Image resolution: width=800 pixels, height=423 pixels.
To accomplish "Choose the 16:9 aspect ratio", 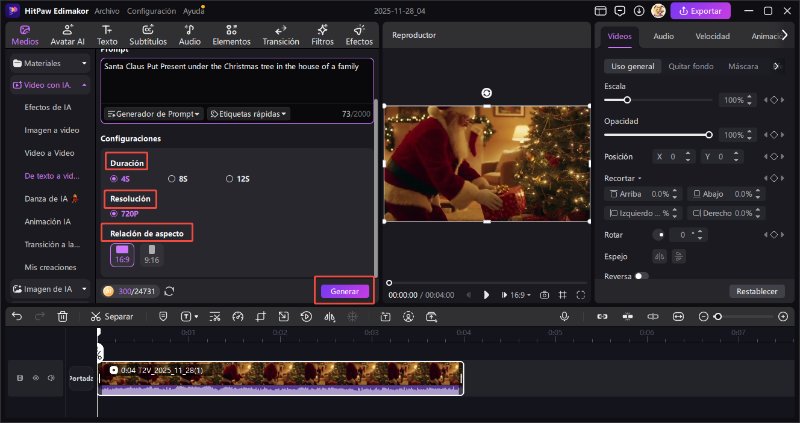I will coord(122,255).
